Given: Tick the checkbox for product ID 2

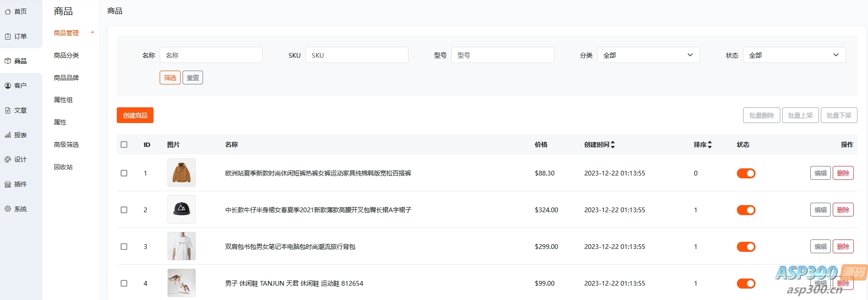Looking at the screenshot, I should [x=124, y=210].
